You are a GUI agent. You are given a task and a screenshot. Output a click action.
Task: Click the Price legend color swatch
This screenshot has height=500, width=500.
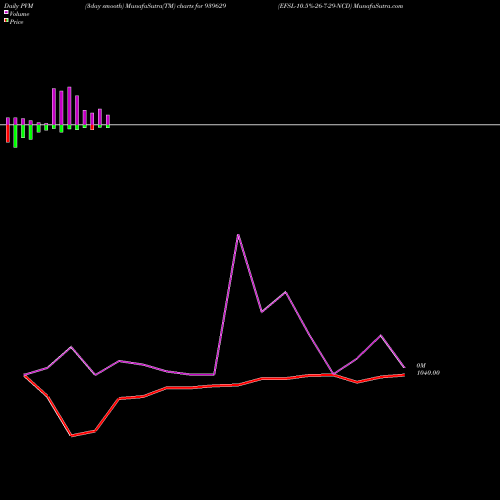point(6,21)
